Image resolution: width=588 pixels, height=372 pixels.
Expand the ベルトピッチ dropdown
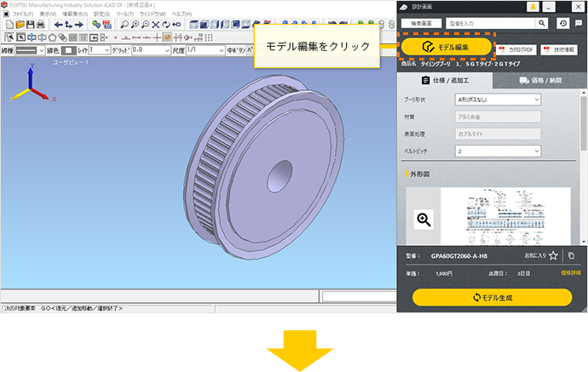tap(499, 151)
